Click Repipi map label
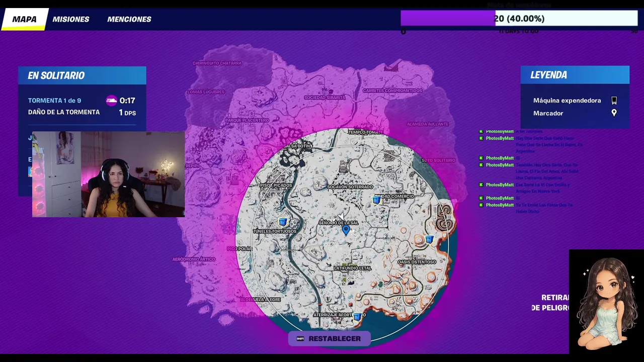 193,166
